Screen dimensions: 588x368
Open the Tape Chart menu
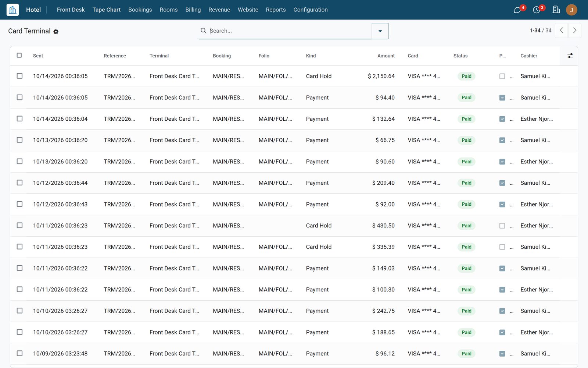click(x=106, y=10)
